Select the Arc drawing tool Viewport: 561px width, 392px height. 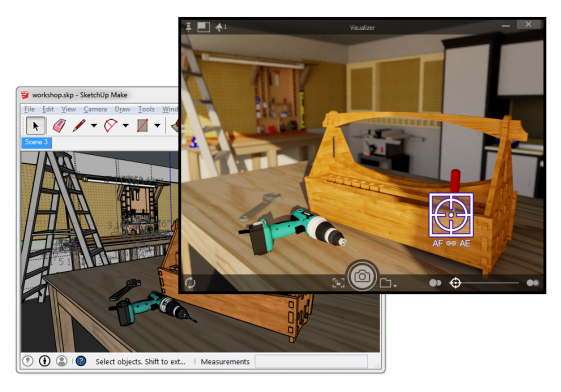pos(111,126)
